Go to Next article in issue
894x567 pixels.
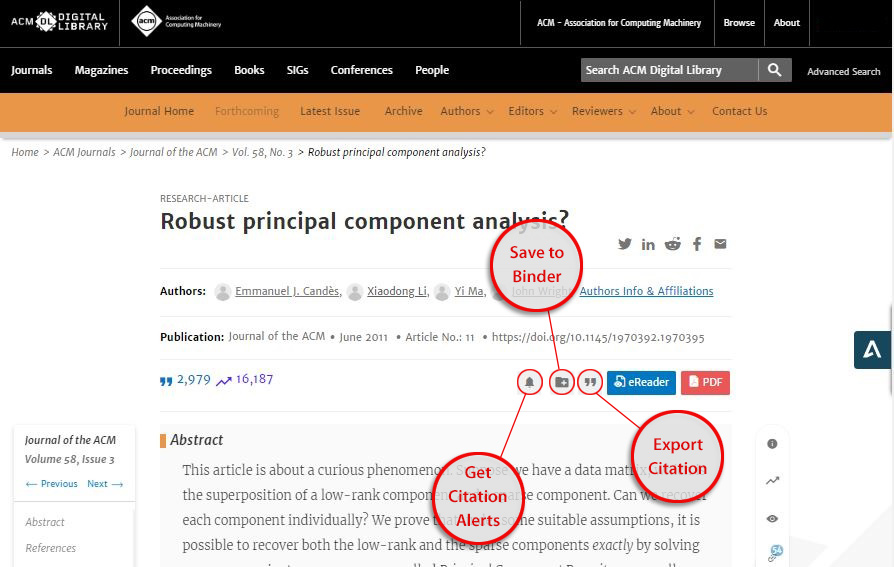pos(105,484)
